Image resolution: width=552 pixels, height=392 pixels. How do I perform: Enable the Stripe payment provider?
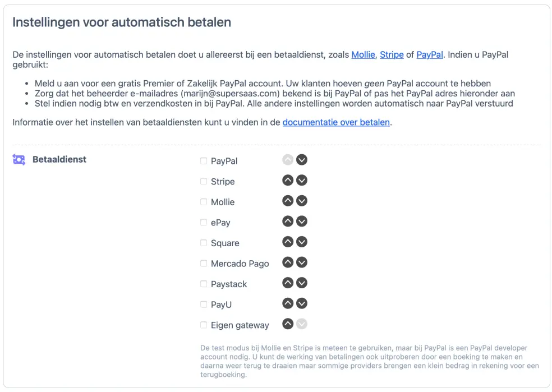click(204, 181)
